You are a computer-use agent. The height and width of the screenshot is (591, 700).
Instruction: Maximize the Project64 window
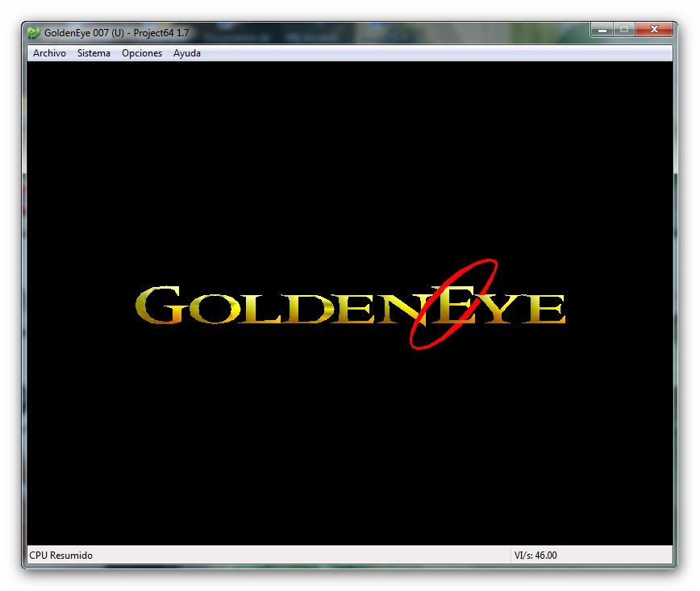624,30
